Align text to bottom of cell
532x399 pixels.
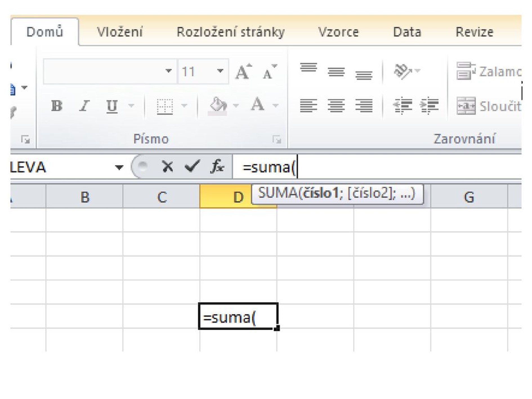click(x=364, y=75)
